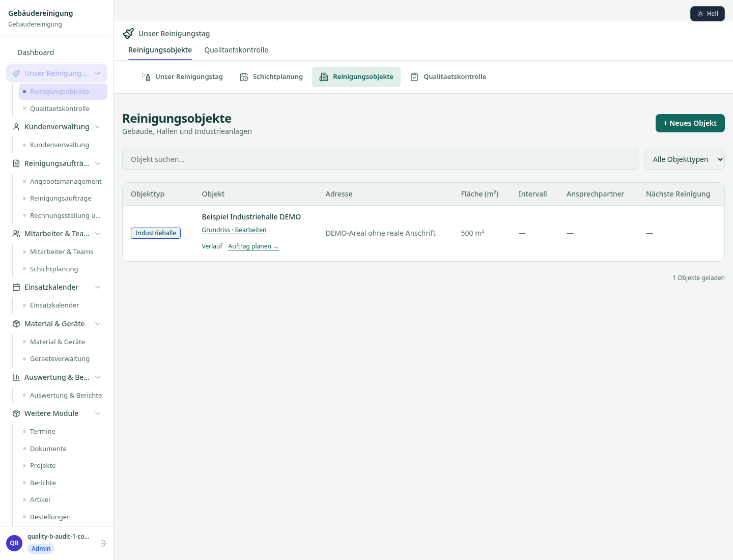The image size is (733, 560).
Task: Open the Alle Objekttypen dropdown
Action: tap(685, 159)
